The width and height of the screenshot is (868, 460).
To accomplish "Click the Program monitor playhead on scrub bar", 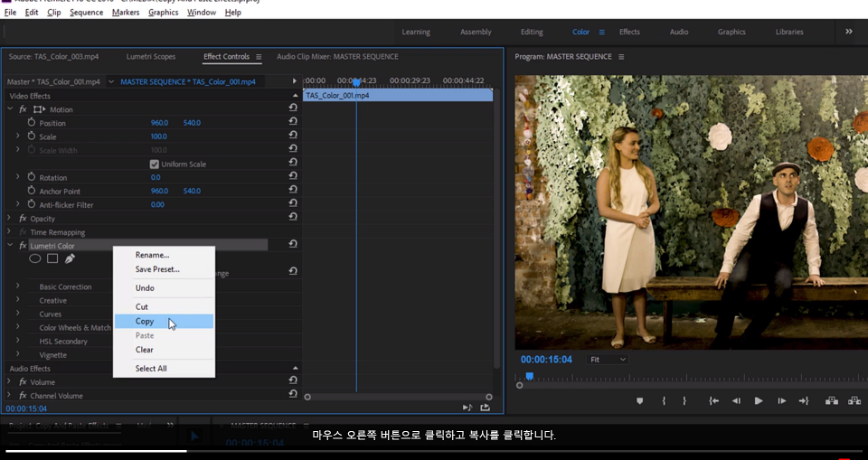I will [x=529, y=377].
